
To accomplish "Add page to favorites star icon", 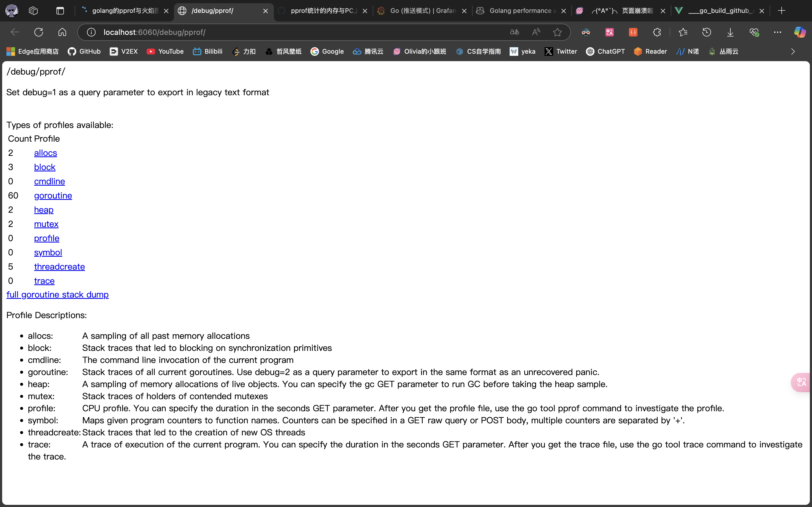I will click(x=557, y=32).
